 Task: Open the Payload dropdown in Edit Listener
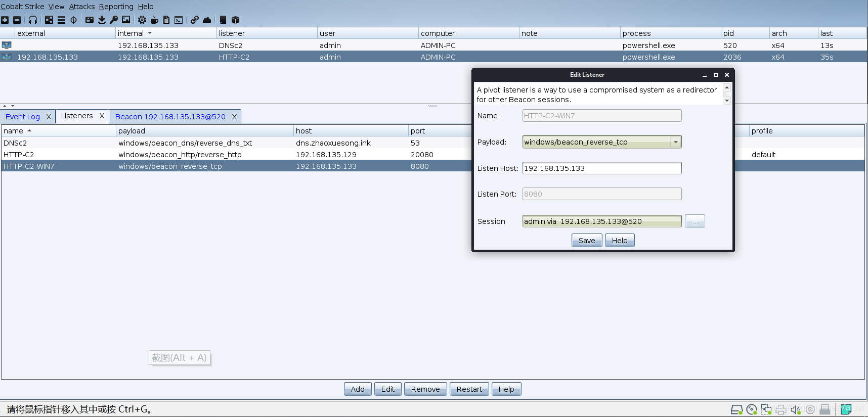676,142
